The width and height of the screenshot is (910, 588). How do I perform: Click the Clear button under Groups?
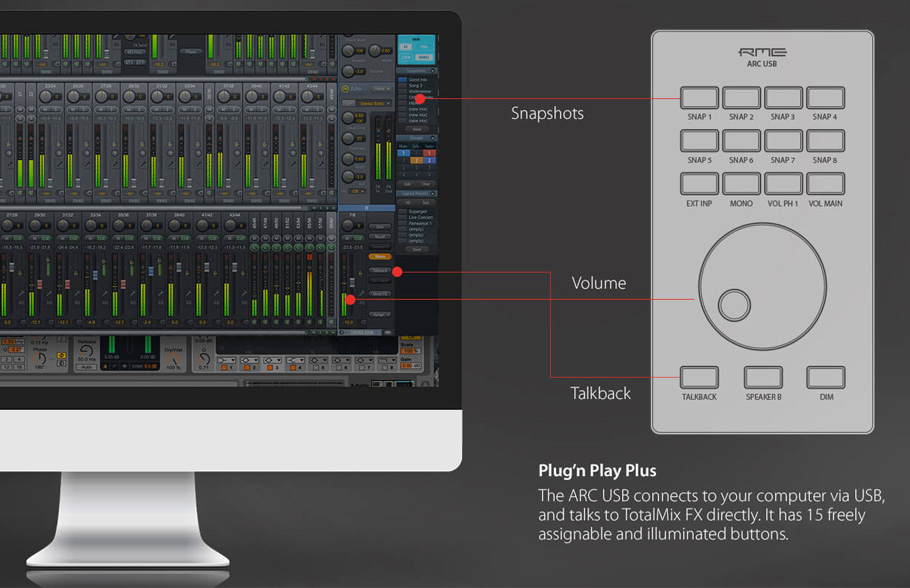(426, 184)
